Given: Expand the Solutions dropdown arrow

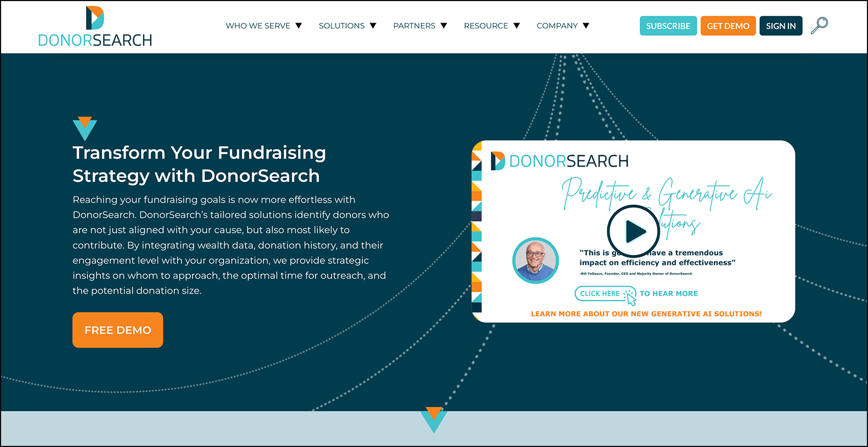Looking at the screenshot, I should pyautogui.click(x=373, y=26).
